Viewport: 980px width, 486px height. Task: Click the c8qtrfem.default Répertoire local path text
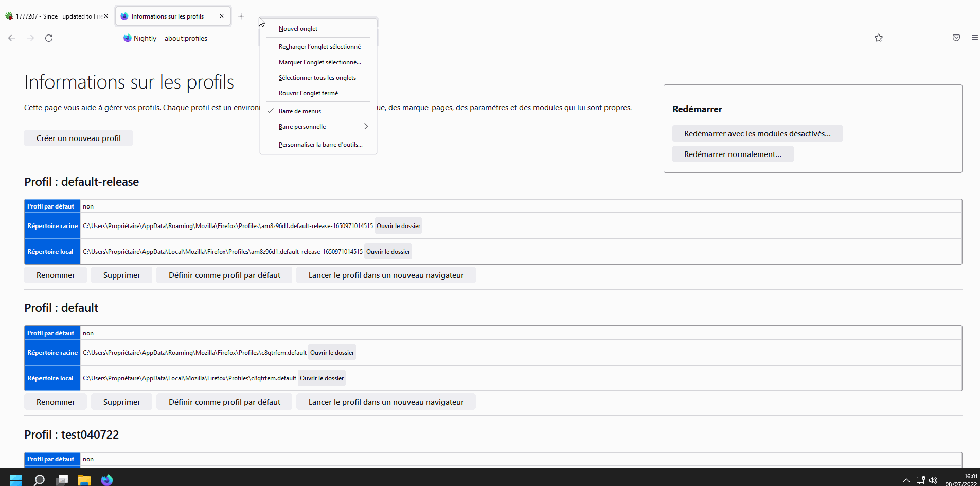(189, 378)
